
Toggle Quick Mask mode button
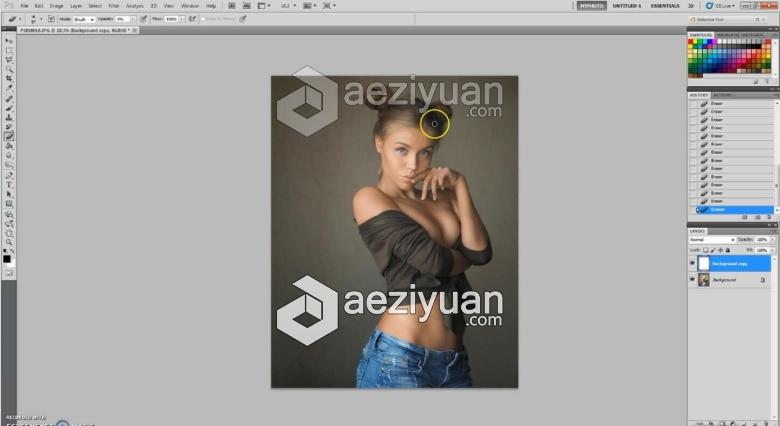[9, 273]
